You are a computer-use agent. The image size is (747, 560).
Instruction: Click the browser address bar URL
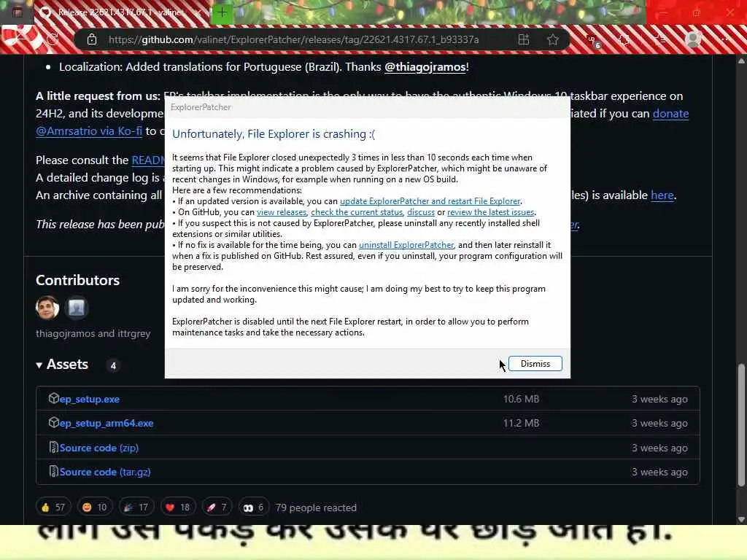click(x=293, y=39)
